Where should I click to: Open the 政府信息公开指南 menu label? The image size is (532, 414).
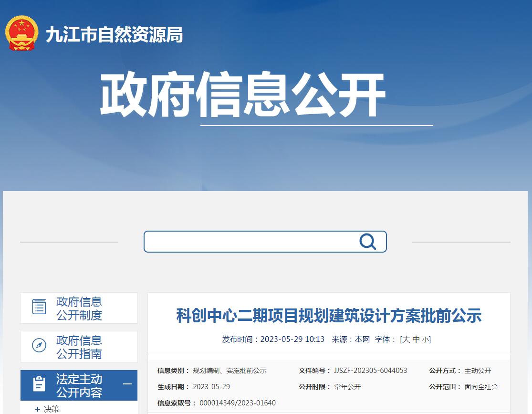point(79,347)
